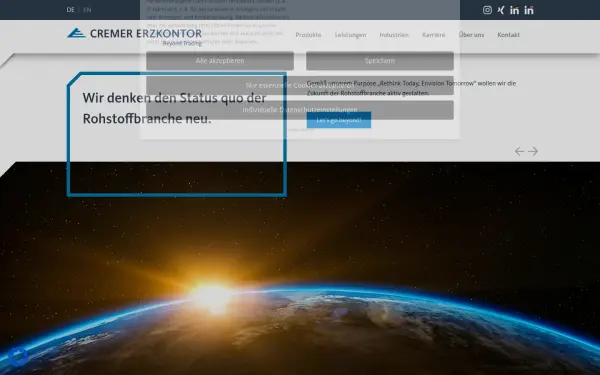Switch language to DE

click(x=70, y=10)
